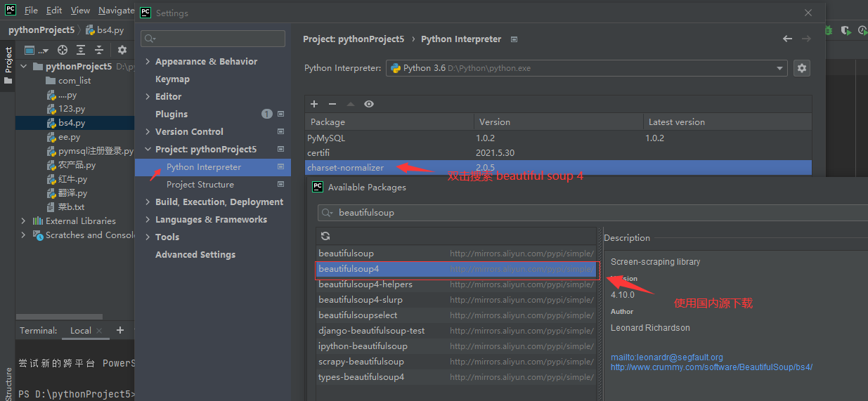Click the upgrade package arrow icon
Image resolution: width=868 pixels, height=401 pixels.
click(351, 104)
